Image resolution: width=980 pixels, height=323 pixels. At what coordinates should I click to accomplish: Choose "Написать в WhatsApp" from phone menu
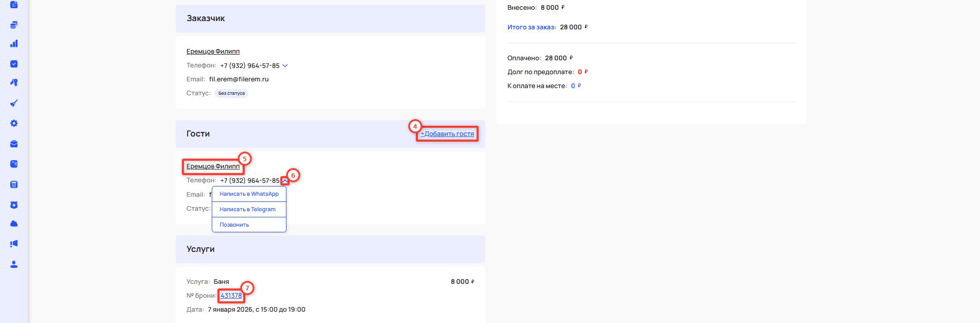point(249,194)
